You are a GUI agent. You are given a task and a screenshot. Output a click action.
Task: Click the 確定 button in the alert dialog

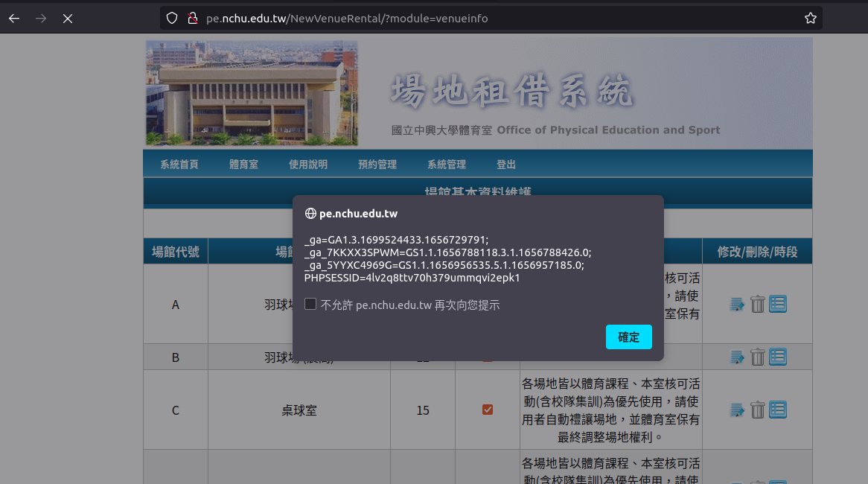pos(628,337)
